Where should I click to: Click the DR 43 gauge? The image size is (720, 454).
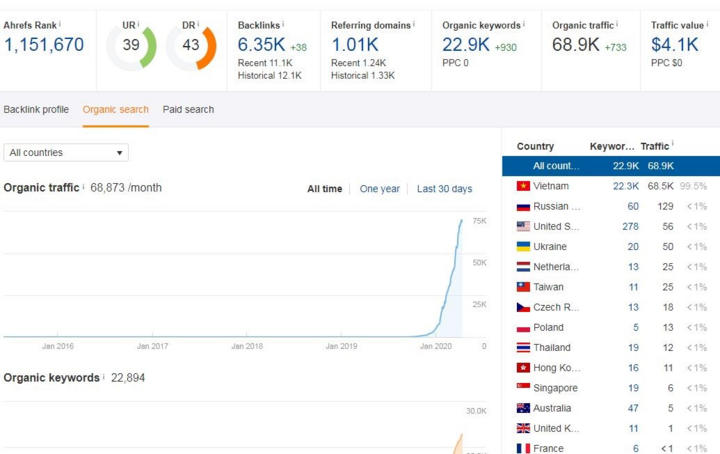click(191, 46)
